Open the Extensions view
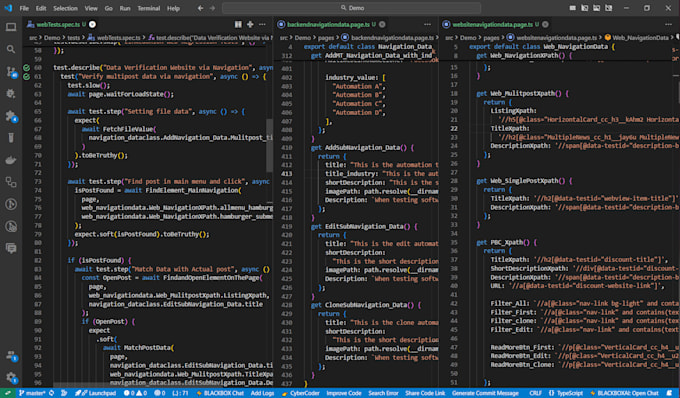This screenshot has width=680, height=398. pyautogui.click(x=11, y=116)
